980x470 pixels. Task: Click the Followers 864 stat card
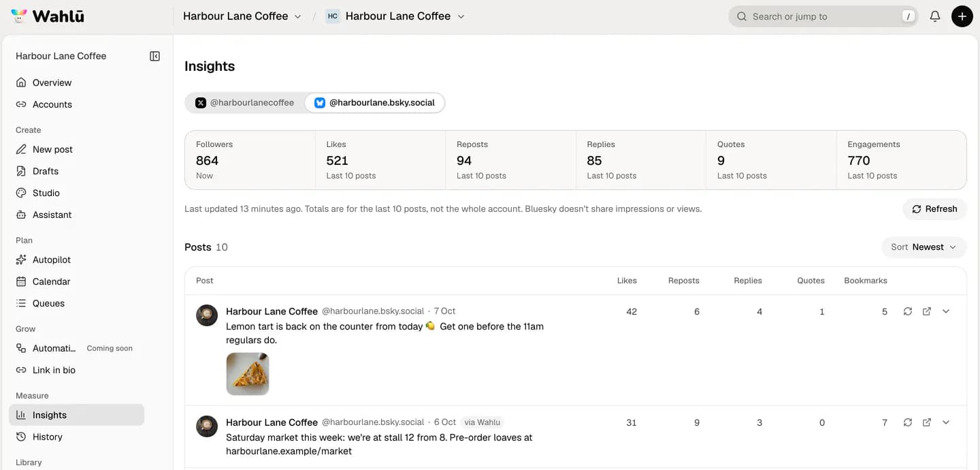click(x=250, y=160)
